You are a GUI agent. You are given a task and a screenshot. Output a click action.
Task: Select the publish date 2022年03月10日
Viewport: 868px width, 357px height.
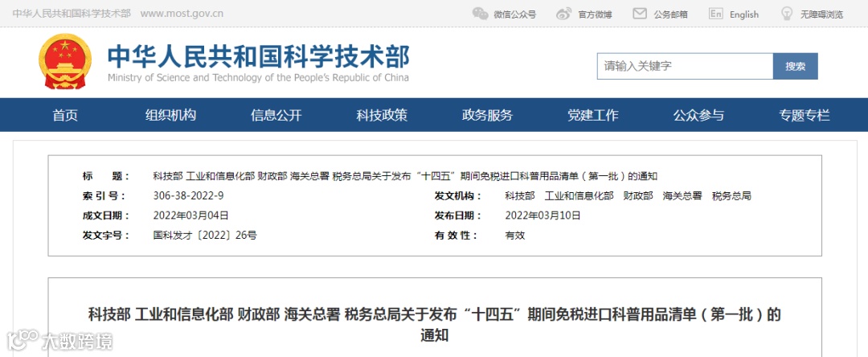(543, 215)
